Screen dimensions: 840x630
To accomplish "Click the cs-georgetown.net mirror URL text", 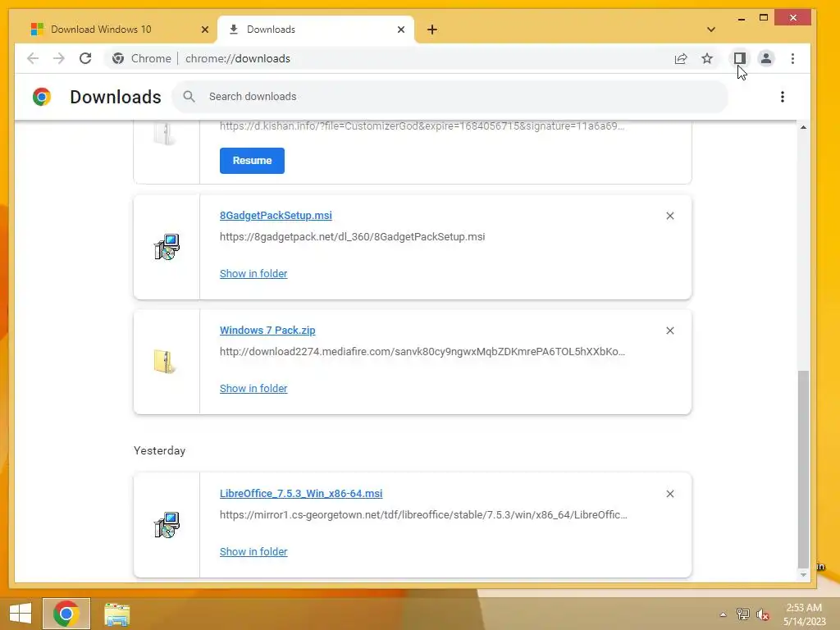I will (423, 515).
